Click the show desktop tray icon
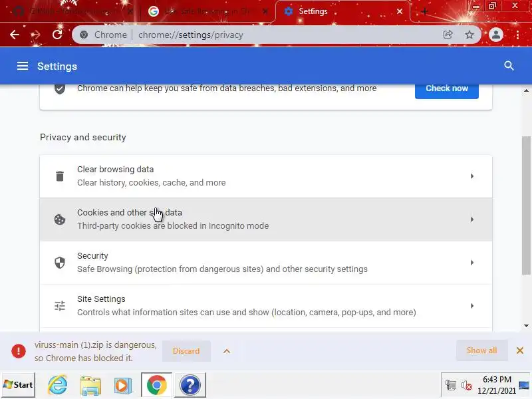The width and height of the screenshot is (532, 399). point(524,386)
